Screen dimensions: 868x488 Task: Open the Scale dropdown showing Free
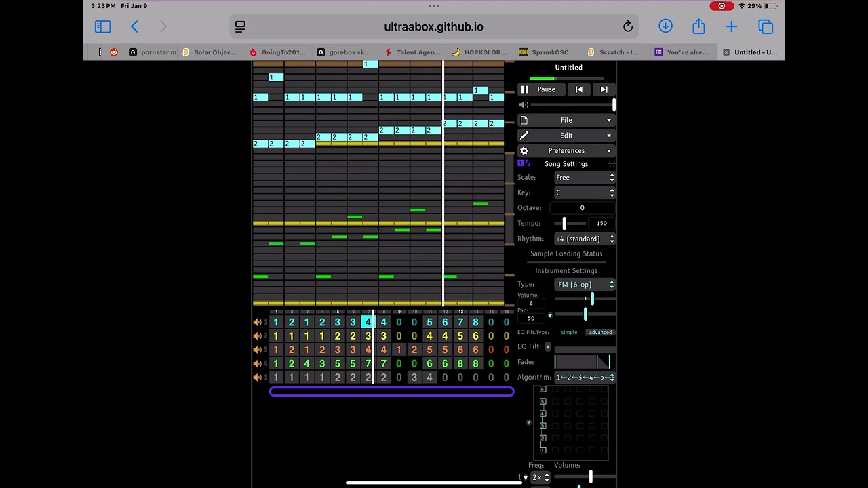coord(585,178)
